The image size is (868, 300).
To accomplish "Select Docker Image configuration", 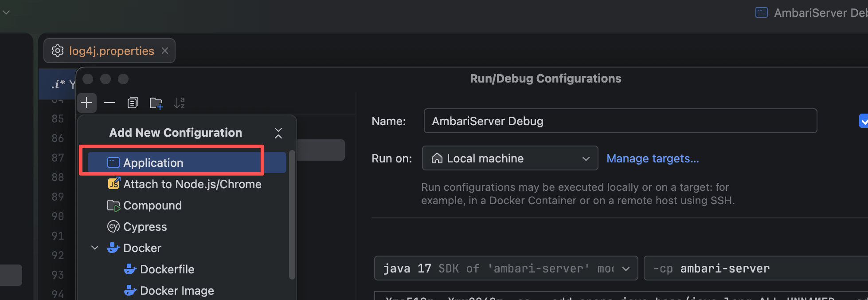I will pos(176,291).
